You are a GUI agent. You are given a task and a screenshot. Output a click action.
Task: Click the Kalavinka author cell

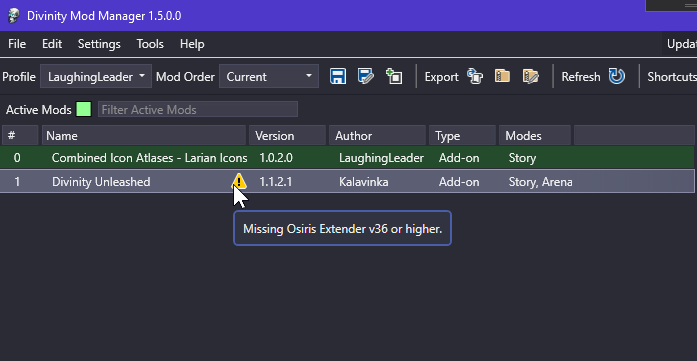(364, 182)
